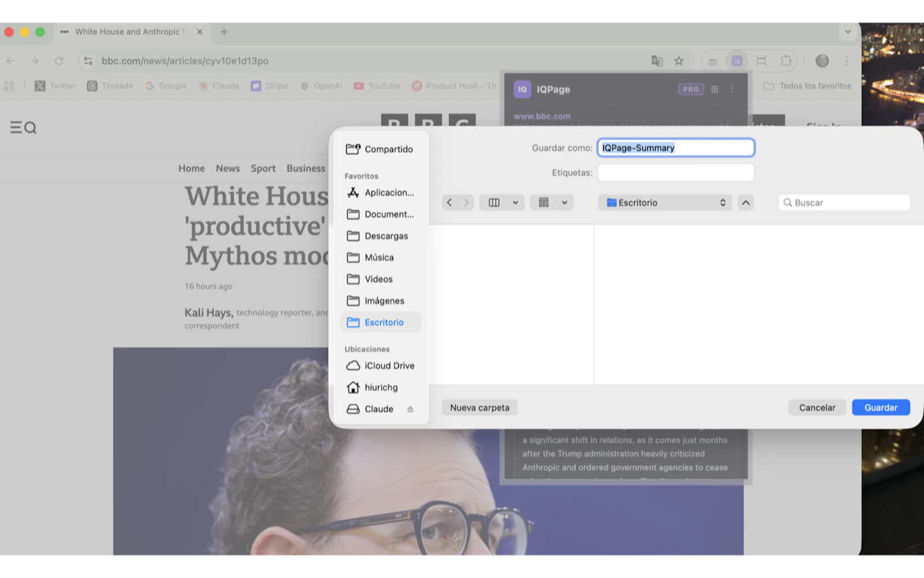Select Música folder in sidebar
This screenshot has width=924, height=578.
[x=381, y=258]
